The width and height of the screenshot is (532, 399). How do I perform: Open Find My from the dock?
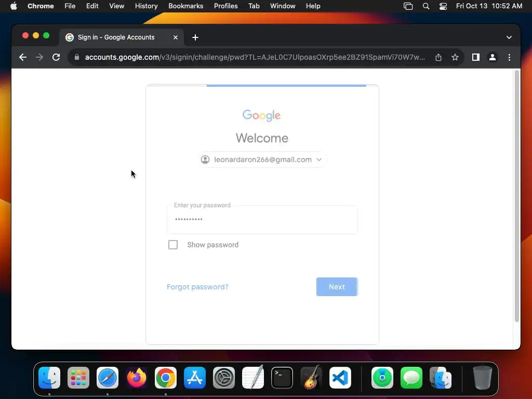click(382, 378)
